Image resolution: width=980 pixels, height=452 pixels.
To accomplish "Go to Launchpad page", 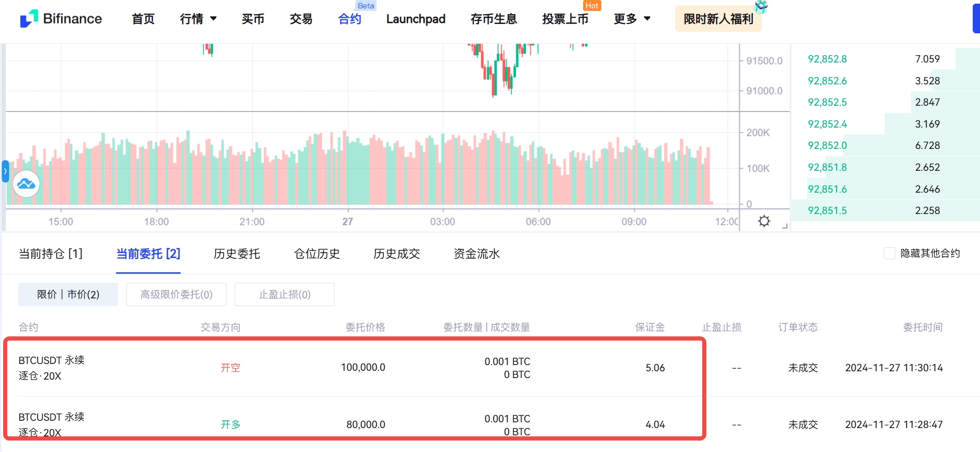I will [x=416, y=19].
